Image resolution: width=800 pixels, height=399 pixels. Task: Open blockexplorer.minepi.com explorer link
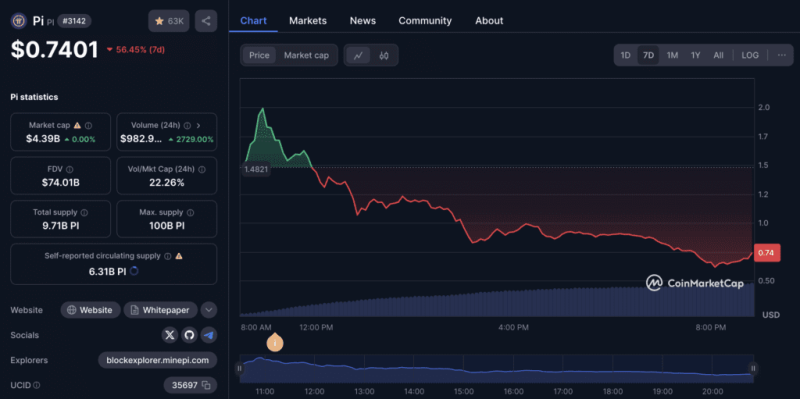coord(158,360)
